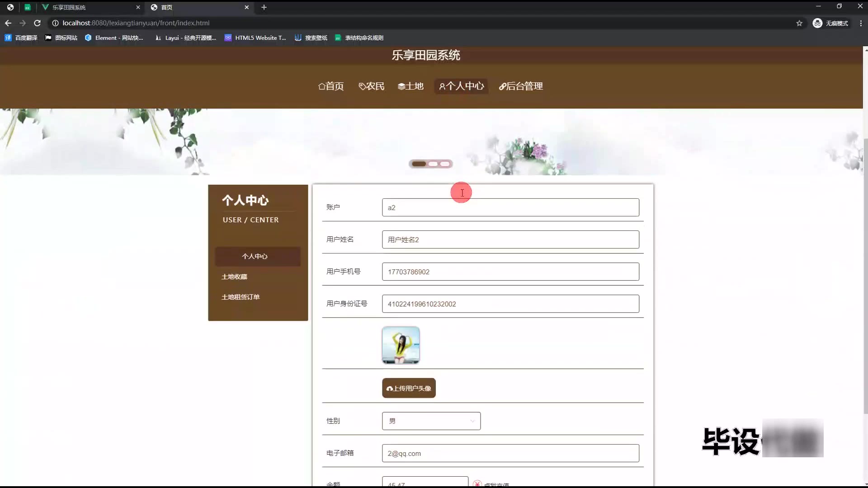Open 土地租赁订单 in sidebar
Image resolution: width=868 pixels, height=488 pixels.
pos(240,297)
